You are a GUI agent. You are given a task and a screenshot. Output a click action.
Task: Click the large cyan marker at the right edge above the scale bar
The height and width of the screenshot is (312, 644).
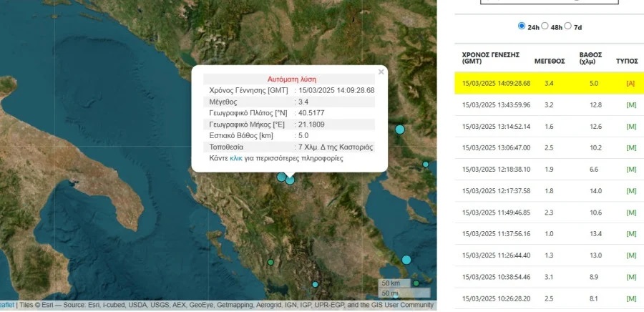click(x=406, y=260)
